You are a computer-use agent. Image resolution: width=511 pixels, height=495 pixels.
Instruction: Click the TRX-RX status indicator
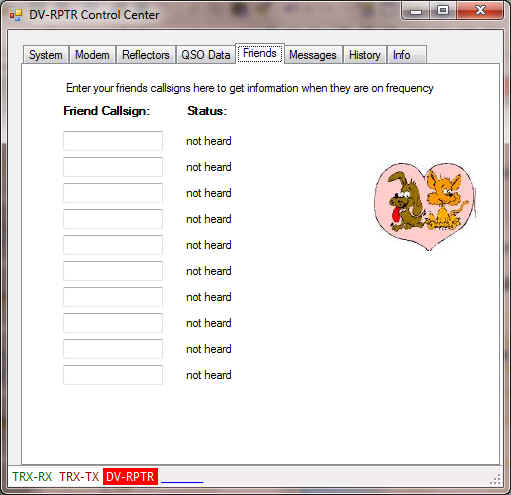click(x=32, y=477)
